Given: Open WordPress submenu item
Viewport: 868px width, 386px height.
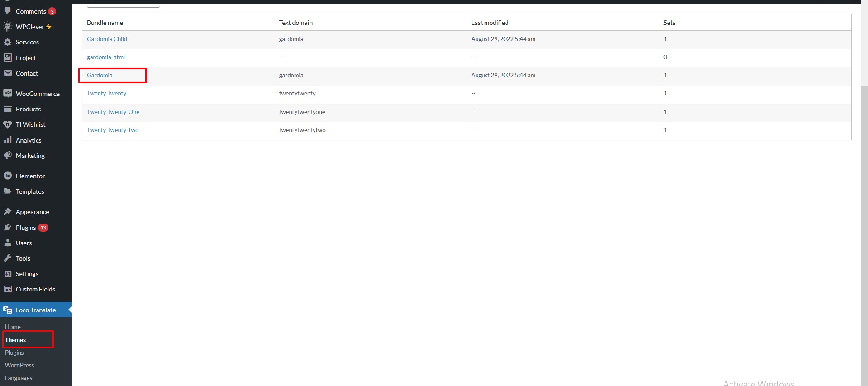Looking at the screenshot, I should (19, 365).
